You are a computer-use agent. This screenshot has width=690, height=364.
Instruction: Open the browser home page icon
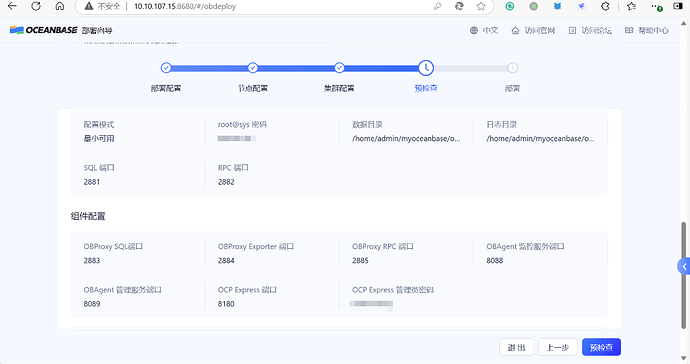[x=60, y=6]
